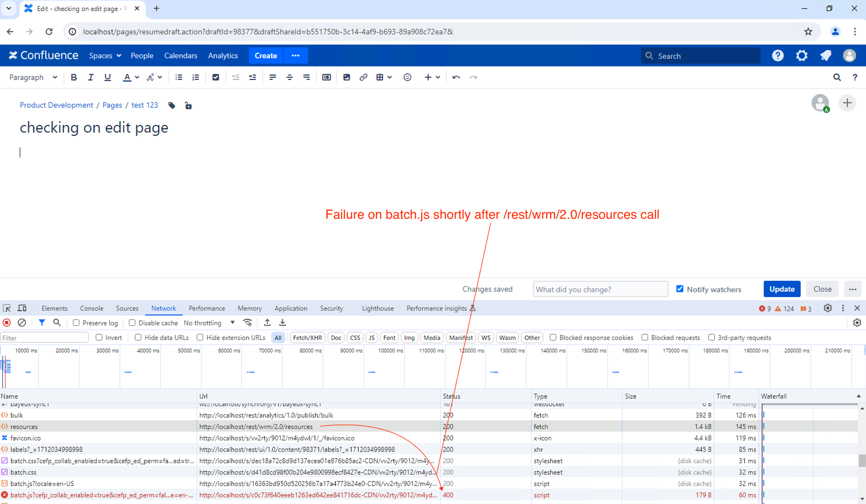This screenshot has width=866, height=504.
Task: Open the Sources tab
Action: click(x=127, y=308)
